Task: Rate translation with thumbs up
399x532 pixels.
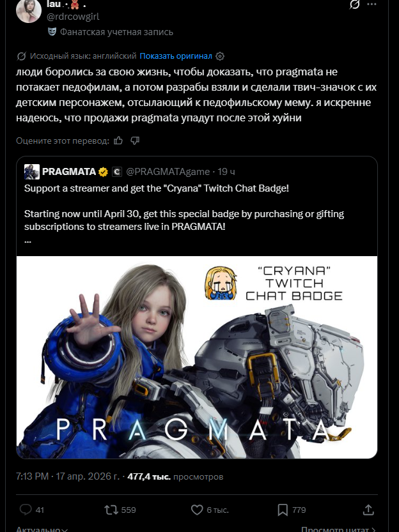Action: (118, 141)
